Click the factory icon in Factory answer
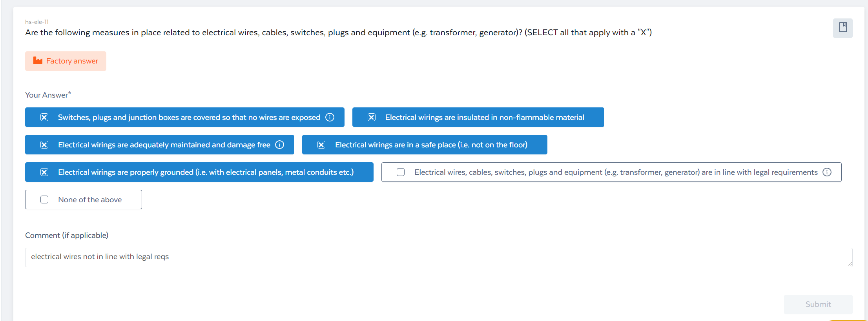The image size is (868, 321). coord(38,60)
